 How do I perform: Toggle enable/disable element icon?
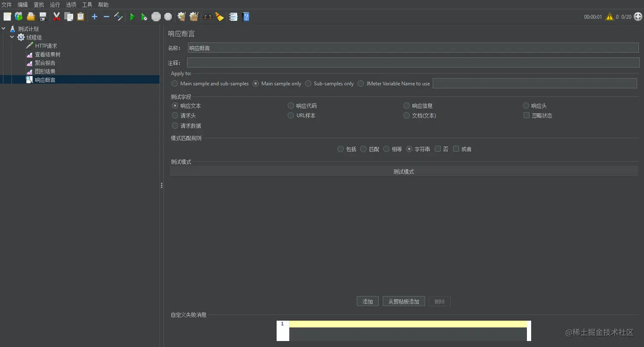(118, 17)
